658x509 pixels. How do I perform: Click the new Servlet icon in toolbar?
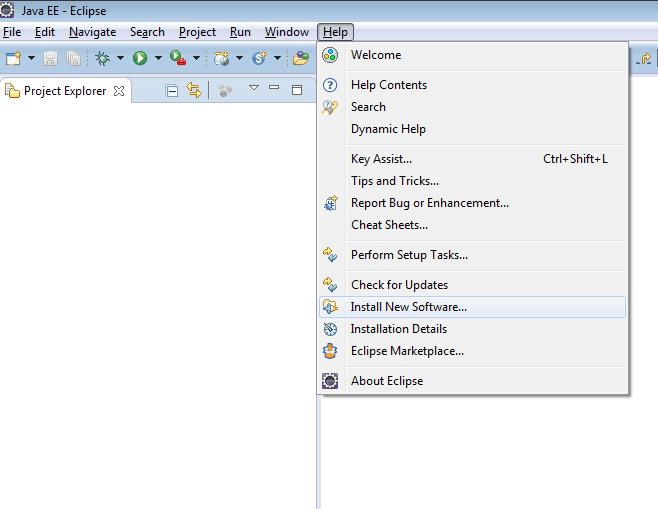[259, 58]
